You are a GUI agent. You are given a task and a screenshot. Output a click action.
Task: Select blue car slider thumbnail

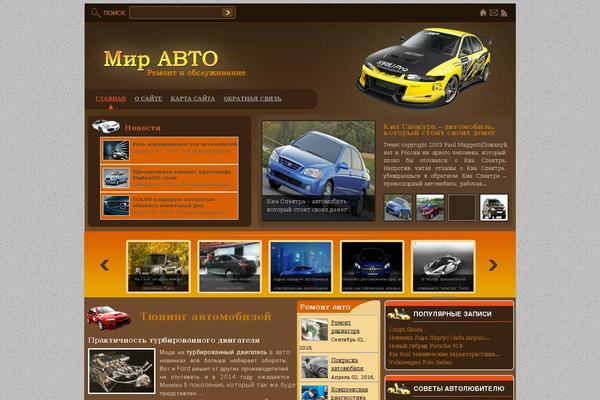pos(398,207)
